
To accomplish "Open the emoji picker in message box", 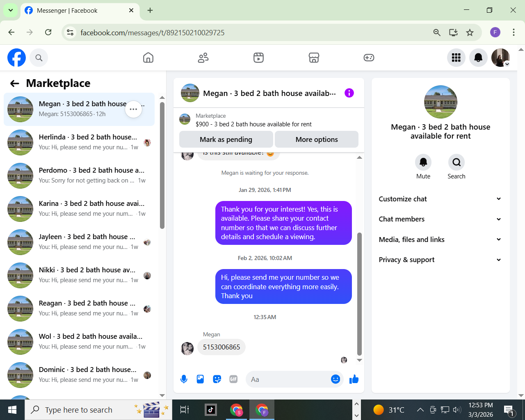I will [x=336, y=379].
